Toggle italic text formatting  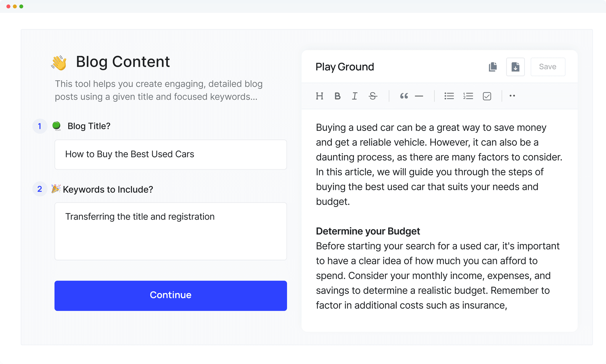pyautogui.click(x=354, y=96)
